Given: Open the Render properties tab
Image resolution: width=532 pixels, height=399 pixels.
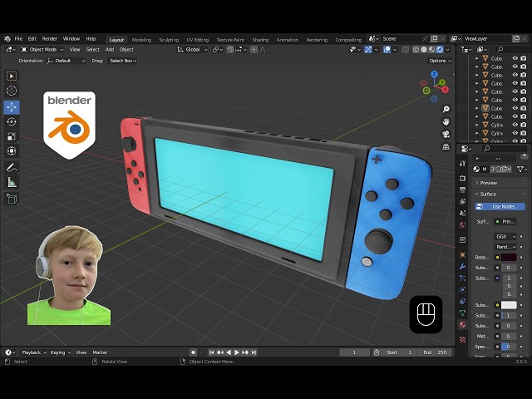Looking at the screenshot, I should tap(462, 178).
